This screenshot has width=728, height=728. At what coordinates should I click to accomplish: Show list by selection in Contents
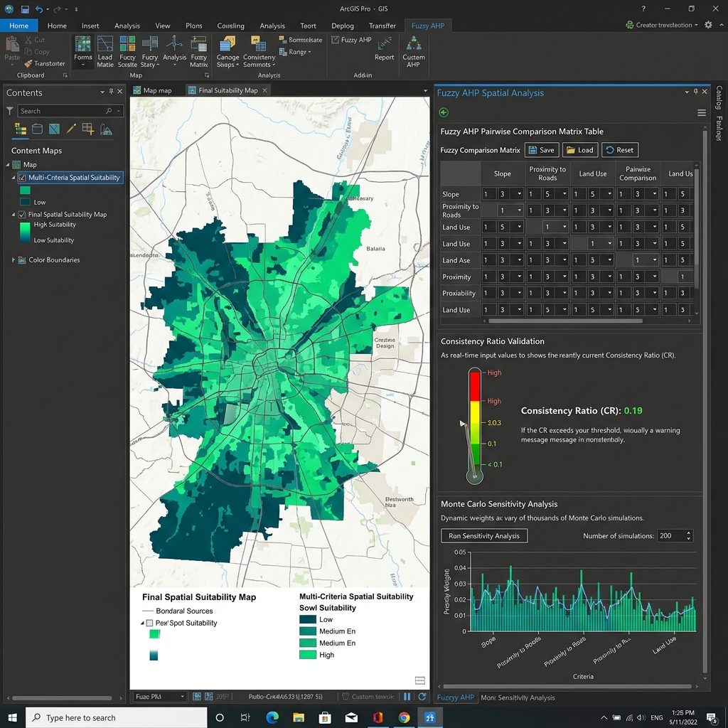[x=54, y=129]
